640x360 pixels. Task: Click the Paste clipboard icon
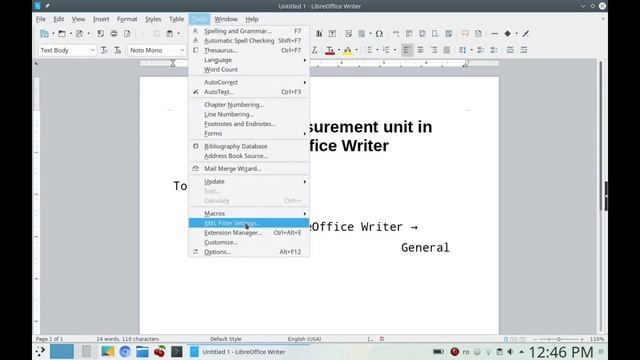point(169,34)
